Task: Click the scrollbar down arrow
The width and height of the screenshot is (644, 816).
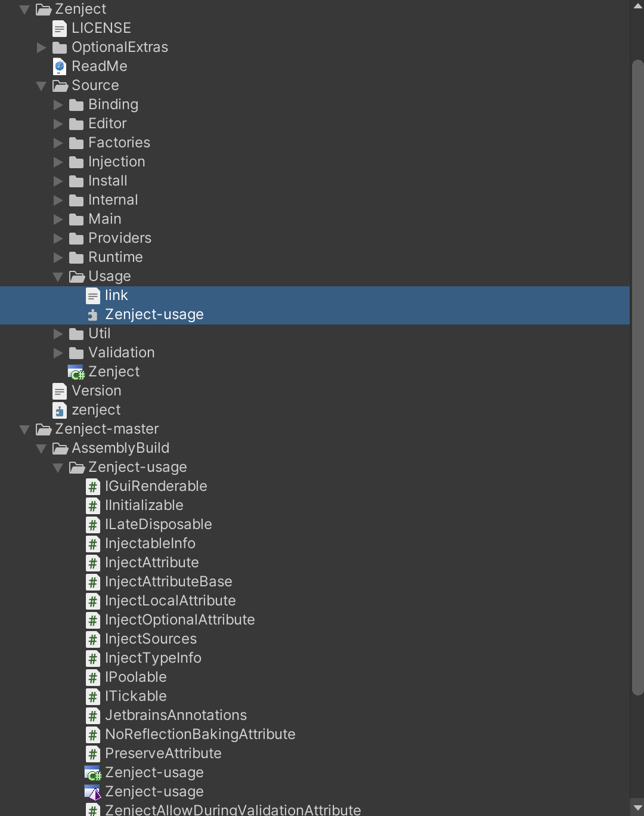Action: (x=637, y=808)
